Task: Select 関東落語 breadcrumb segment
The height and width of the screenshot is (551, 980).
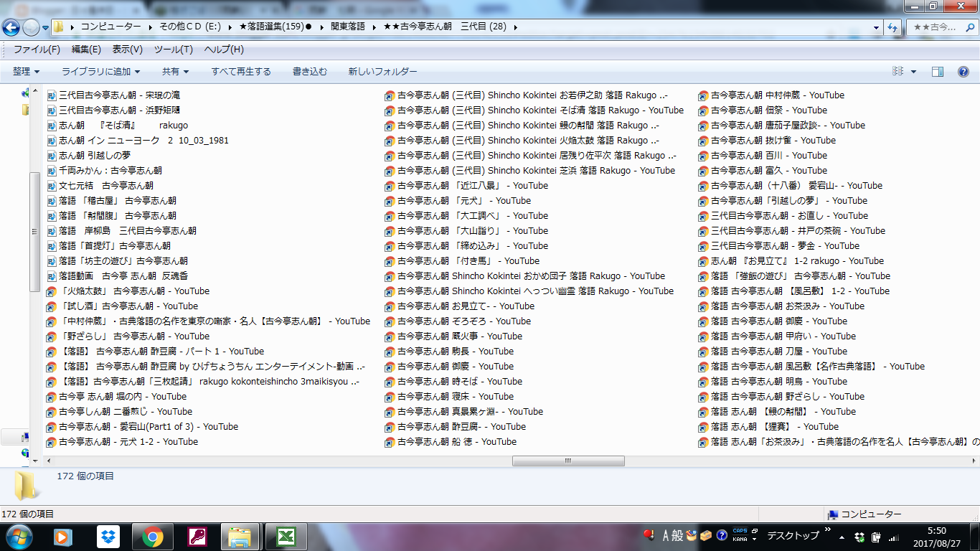Action: tap(348, 27)
